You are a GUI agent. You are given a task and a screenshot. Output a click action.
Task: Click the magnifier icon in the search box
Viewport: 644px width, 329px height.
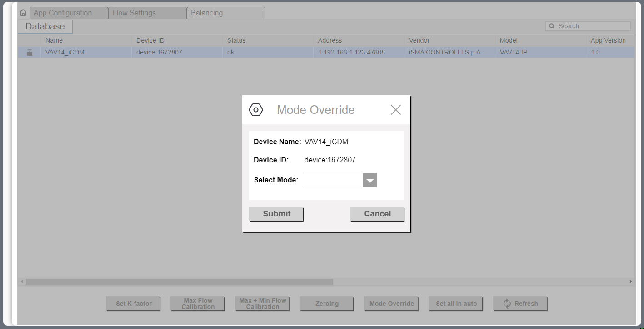pyautogui.click(x=551, y=26)
